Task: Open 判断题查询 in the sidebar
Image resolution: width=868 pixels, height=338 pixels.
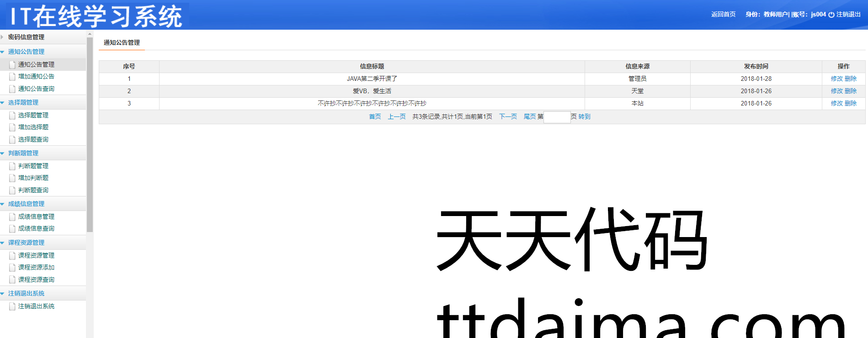Action: tap(33, 190)
